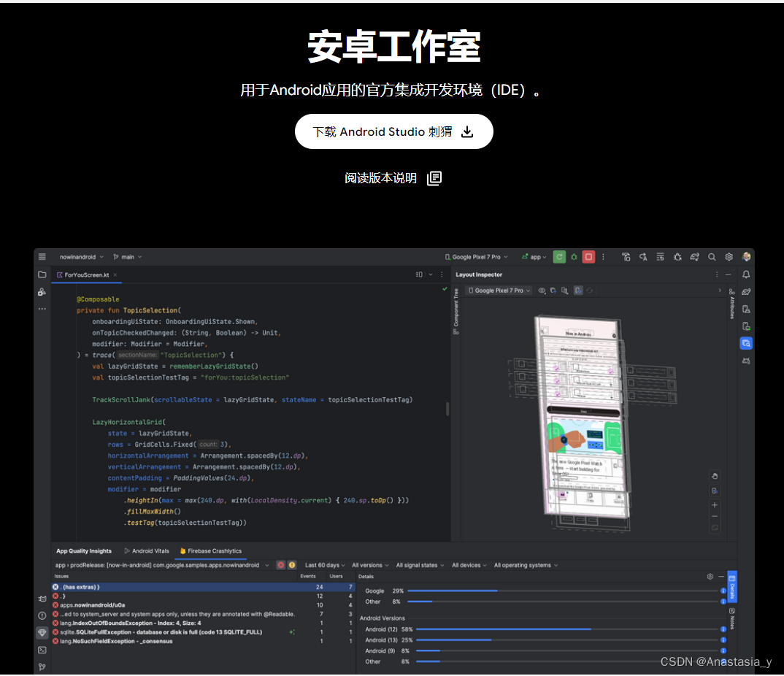Toggle fatal issues red filter button
Viewport: 784px width, 676px height.
281,565
